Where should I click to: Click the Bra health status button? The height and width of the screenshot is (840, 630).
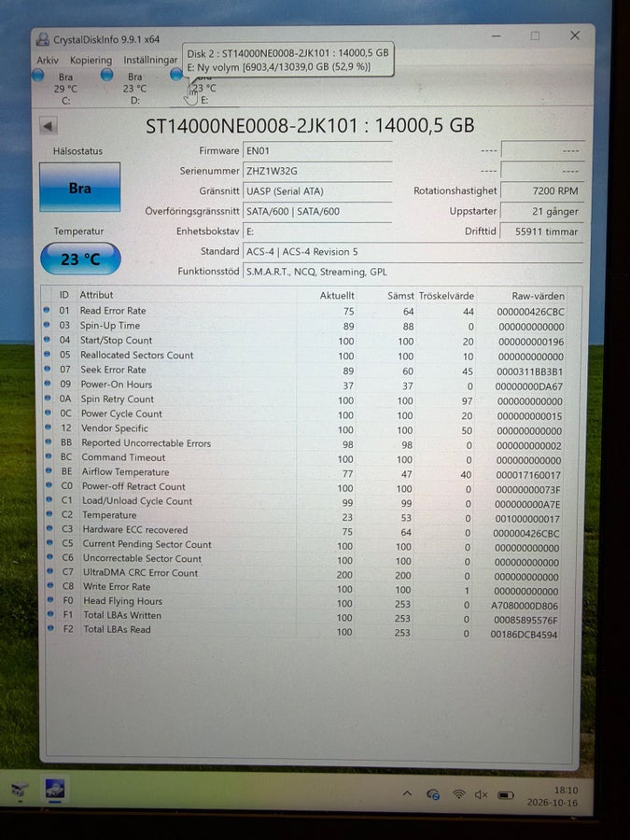click(80, 188)
